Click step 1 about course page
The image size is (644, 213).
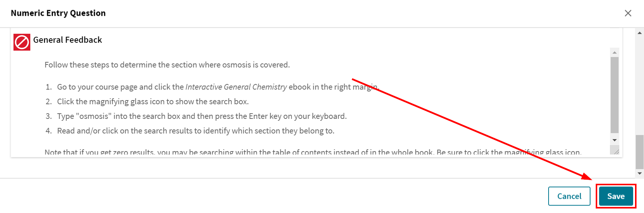tap(218, 87)
